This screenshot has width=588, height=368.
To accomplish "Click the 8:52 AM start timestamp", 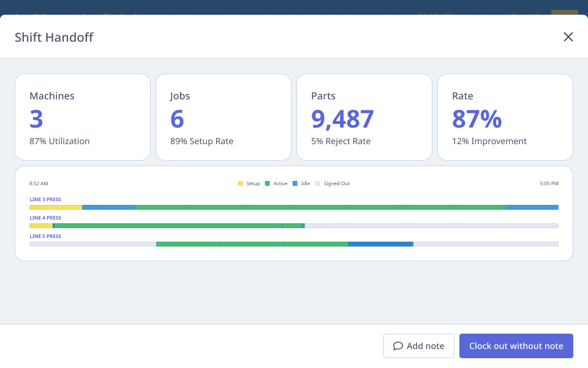I will pos(37,183).
